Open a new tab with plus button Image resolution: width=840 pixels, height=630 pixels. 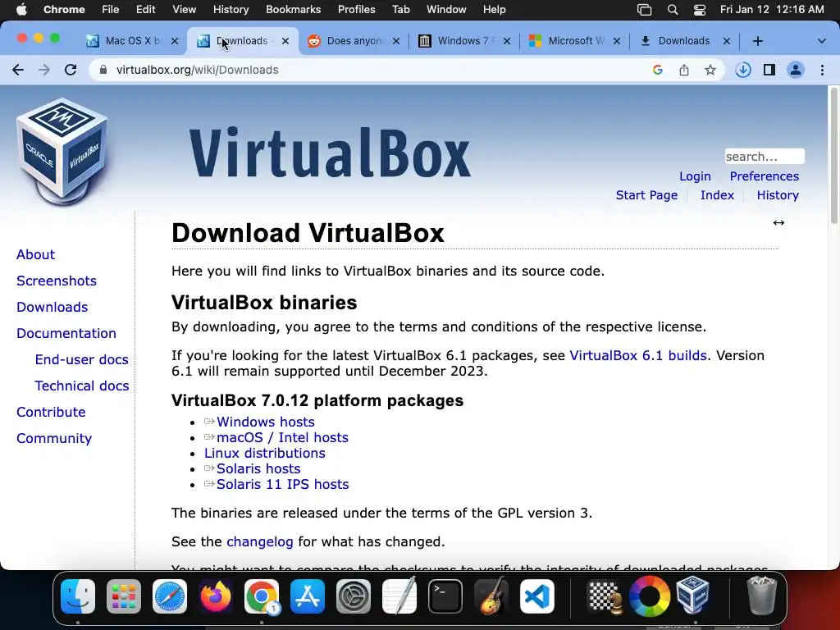(x=757, y=41)
